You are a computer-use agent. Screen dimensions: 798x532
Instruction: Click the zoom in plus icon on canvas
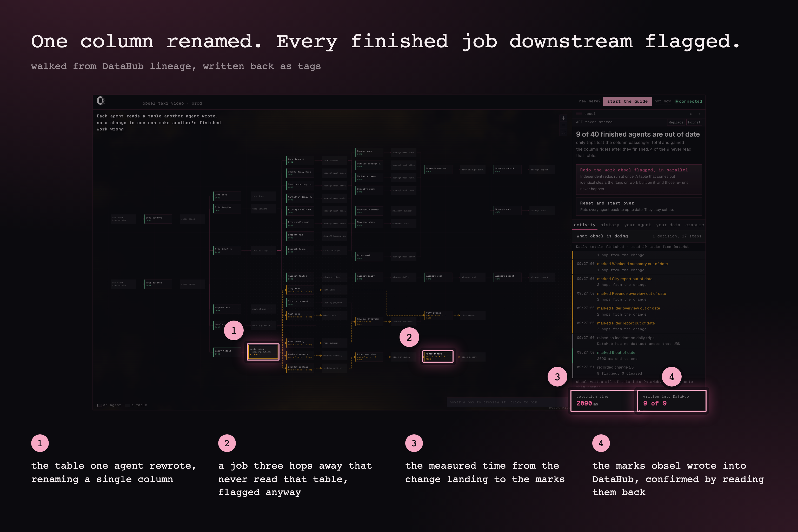(563, 118)
